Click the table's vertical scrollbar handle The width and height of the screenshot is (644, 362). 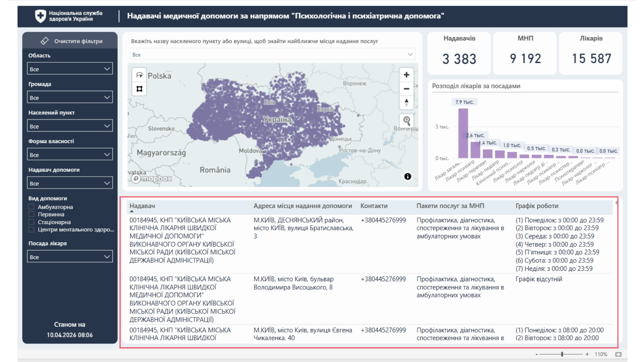(x=616, y=203)
